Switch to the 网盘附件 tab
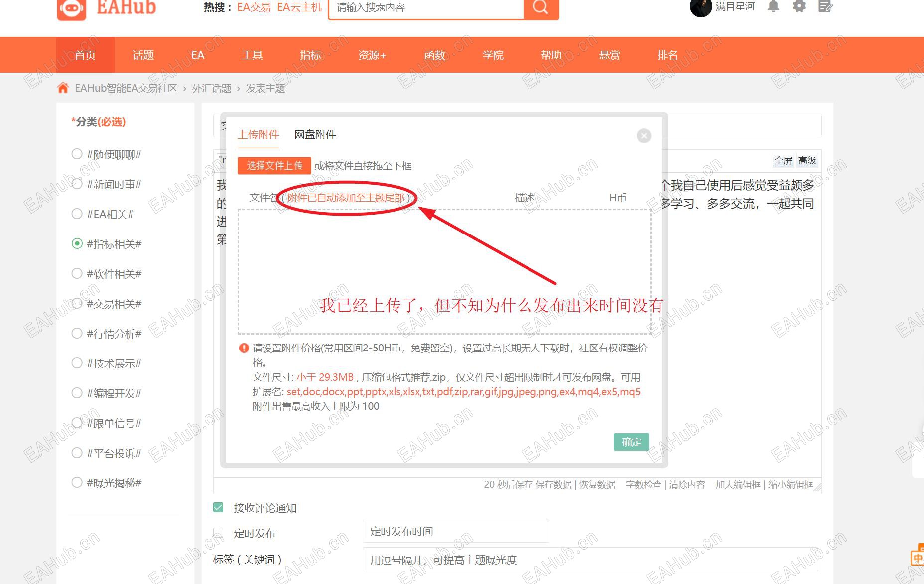This screenshot has height=584, width=924. click(315, 135)
